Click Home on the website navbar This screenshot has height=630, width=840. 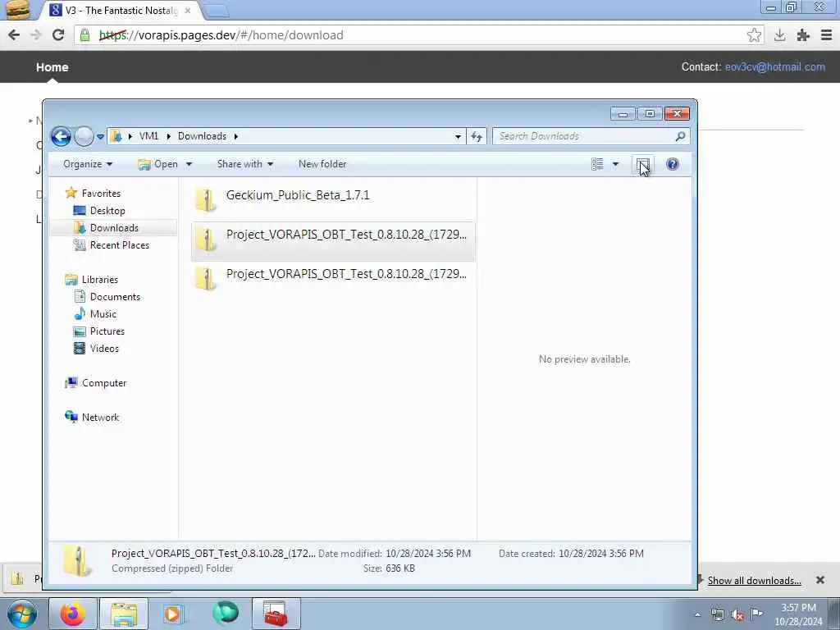click(52, 67)
